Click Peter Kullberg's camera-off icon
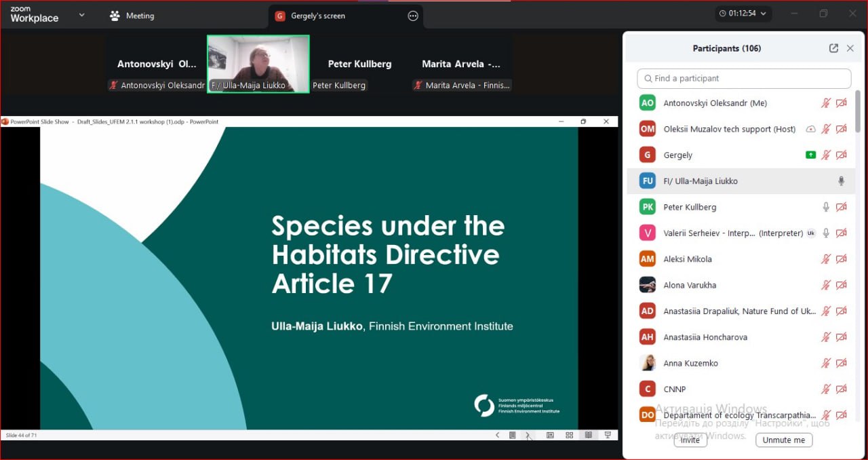The height and width of the screenshot is (460, 868). 842,207
